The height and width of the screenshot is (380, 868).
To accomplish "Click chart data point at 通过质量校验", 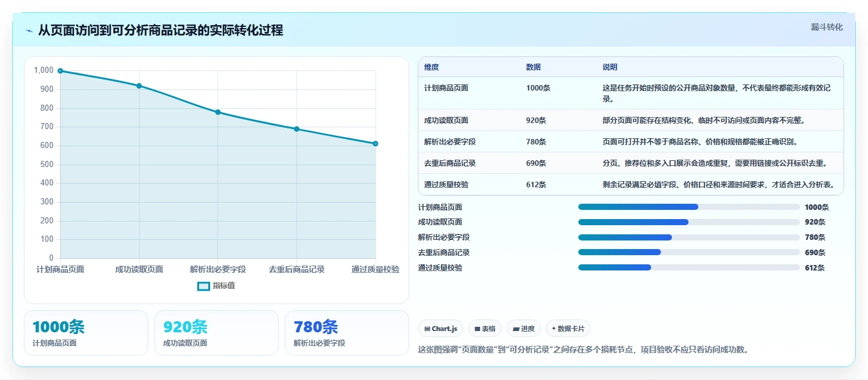I will click(x=376, y=144).
